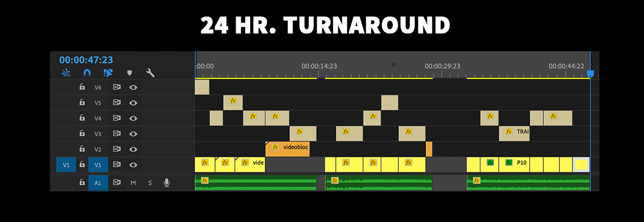
Task: Select the vide clip on V1
Action: 250,164
